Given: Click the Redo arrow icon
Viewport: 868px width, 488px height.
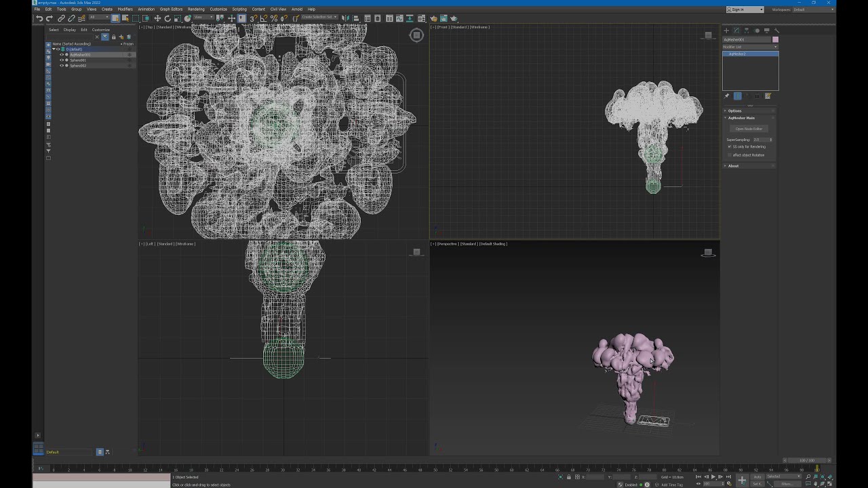Looking at the screenshot, I should tap(49, 18).
